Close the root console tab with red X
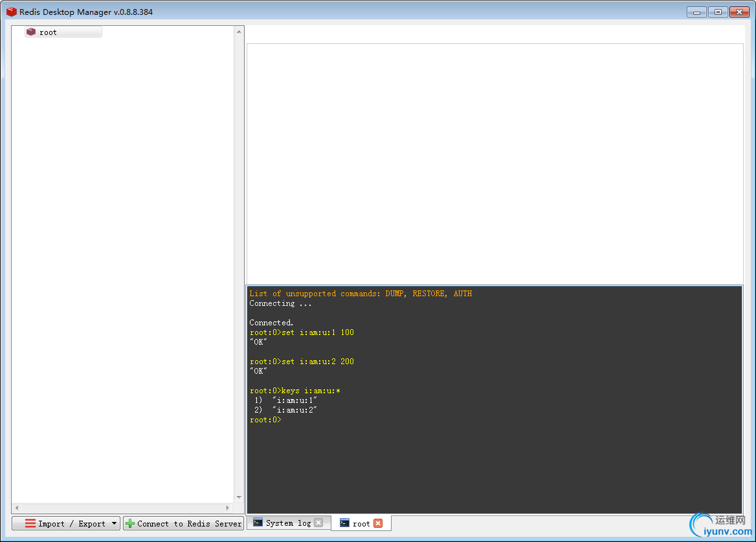This screenshot has height=542, width=756. 378,523
